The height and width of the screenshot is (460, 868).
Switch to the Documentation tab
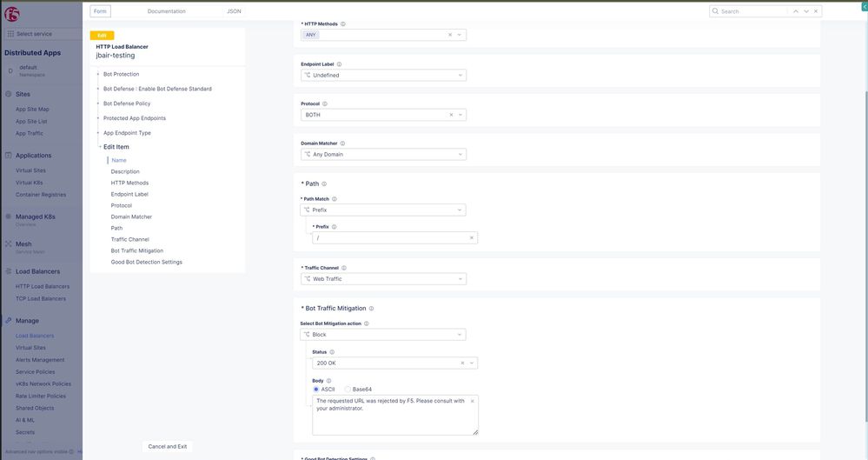pos(166,11)
